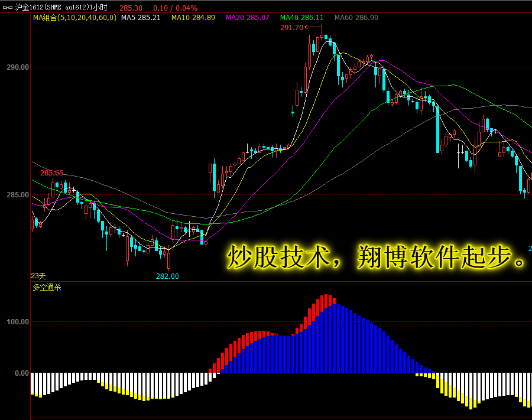Select the MA60 286.90 label
This screenshot has width=532, height=420.
point(356,18)
